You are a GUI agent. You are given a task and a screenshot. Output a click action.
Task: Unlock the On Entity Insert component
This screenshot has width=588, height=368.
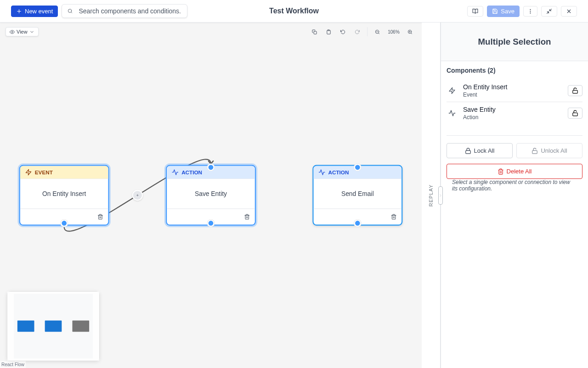(575, 91)
